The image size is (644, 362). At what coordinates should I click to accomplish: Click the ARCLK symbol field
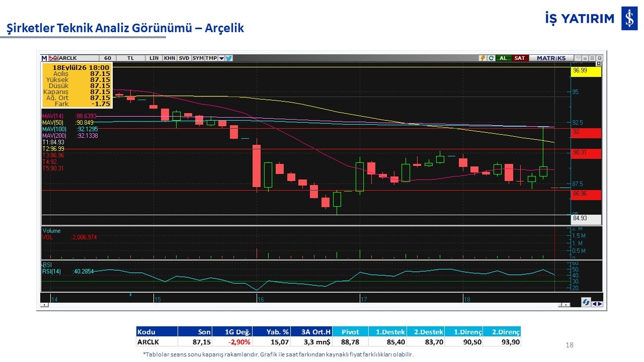(x=79, y=58)
